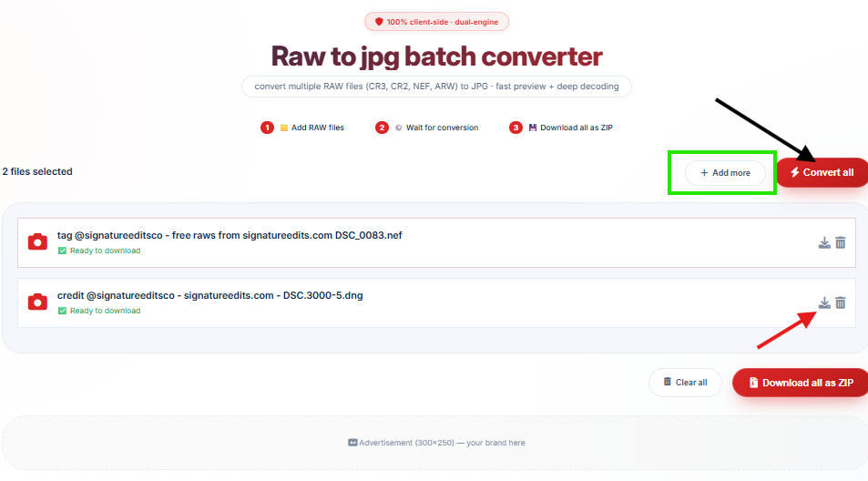
Task: Click the Advertisement placeholder text
Action: click(x=442, y=443)
